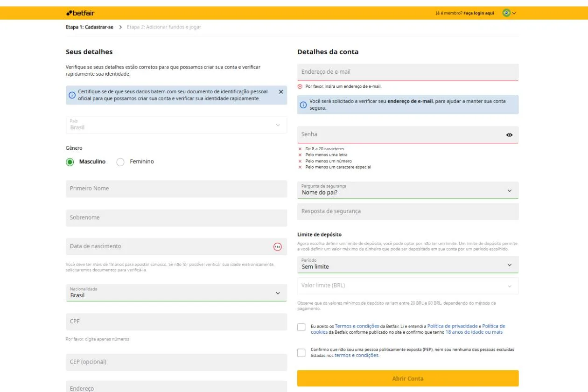Click the Betfair logo
588x392 pixels.
point(80,13)
